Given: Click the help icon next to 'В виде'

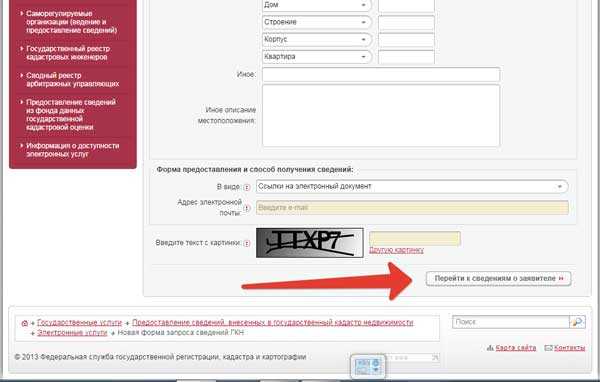Looking at the screenshot, I should [x=247, y=187].
